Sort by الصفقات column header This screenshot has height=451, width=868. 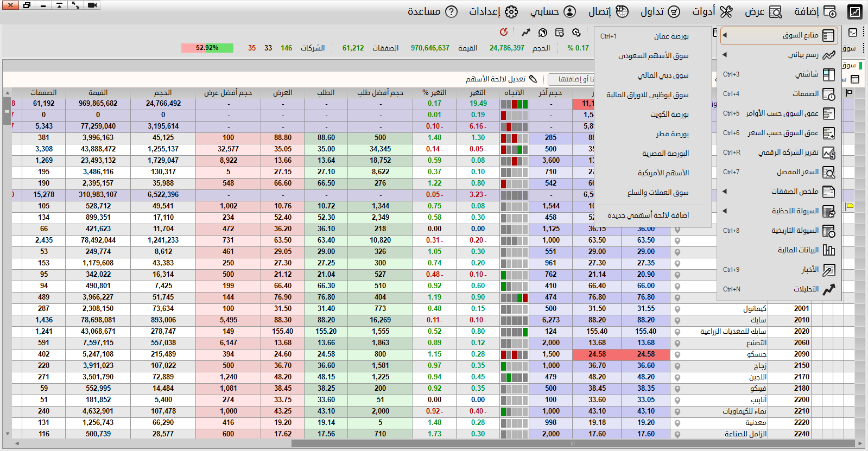43,93
